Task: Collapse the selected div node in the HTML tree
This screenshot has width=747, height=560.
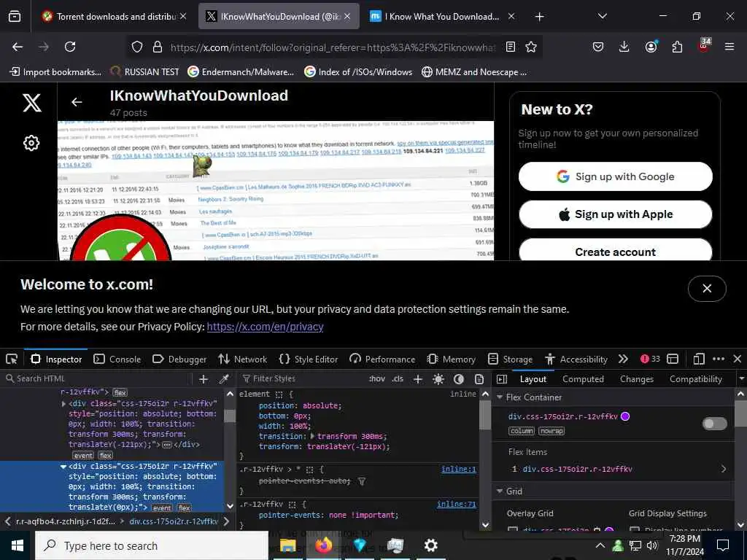Action: [x=63, y=467]
